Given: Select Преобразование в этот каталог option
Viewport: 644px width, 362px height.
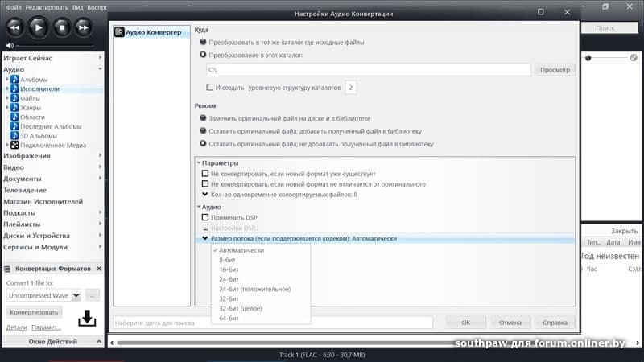Looking at the screenshot, I should pyautogui.click(x=203, y=55).
